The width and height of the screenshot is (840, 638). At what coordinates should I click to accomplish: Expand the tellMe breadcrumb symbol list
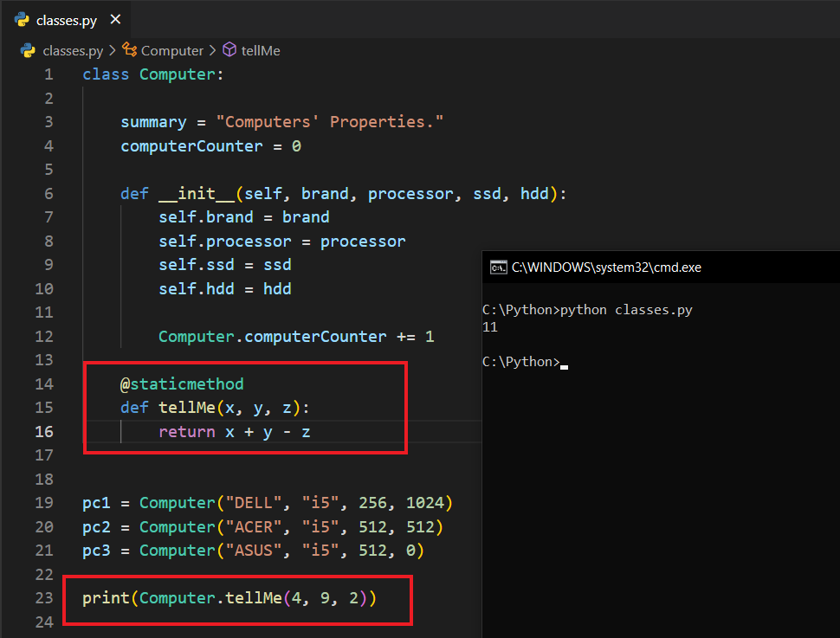261,51
